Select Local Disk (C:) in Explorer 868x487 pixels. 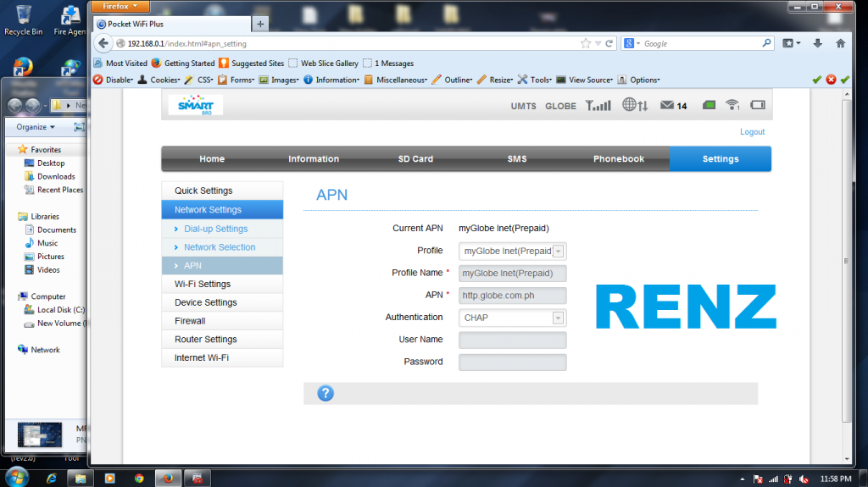click(x=54, y=310)
